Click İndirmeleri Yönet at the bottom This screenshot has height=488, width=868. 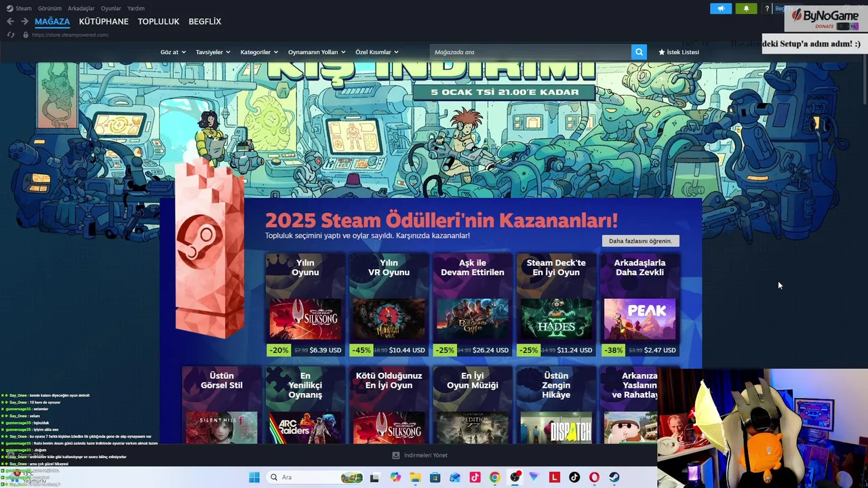pyautogui.click(x=420, y=455)
